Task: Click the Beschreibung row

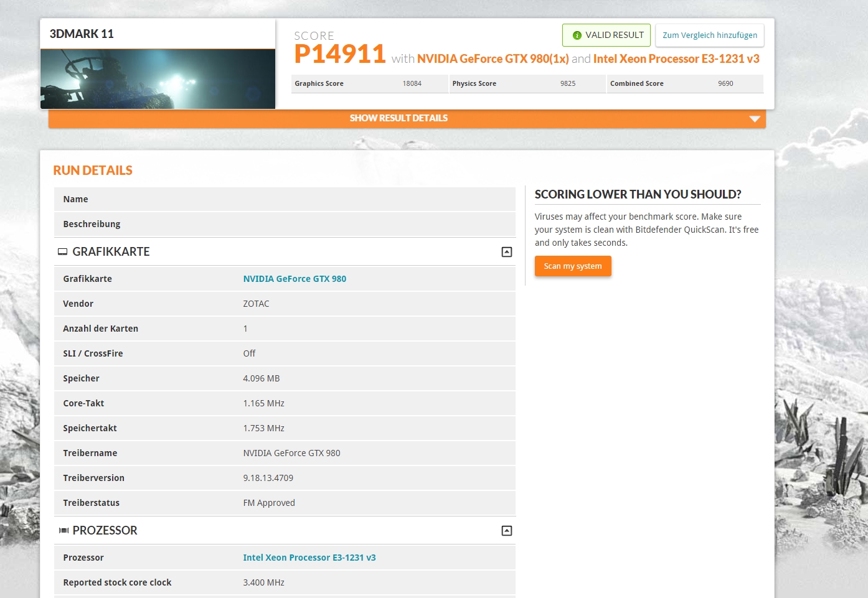Action: click(285, 224)
